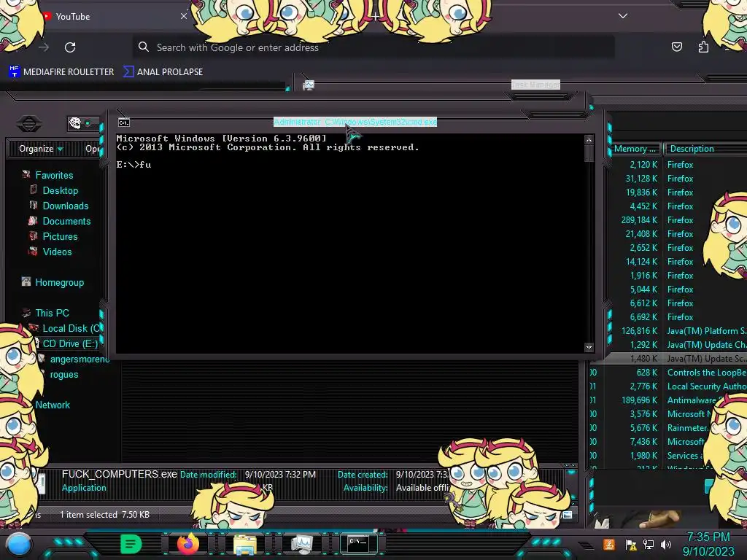Image resolution: width=747 pixels, height=560 pixels.
Task: Open Videos in Explorer sidebar
Action: pyautogui.click(x=57, y=252)
